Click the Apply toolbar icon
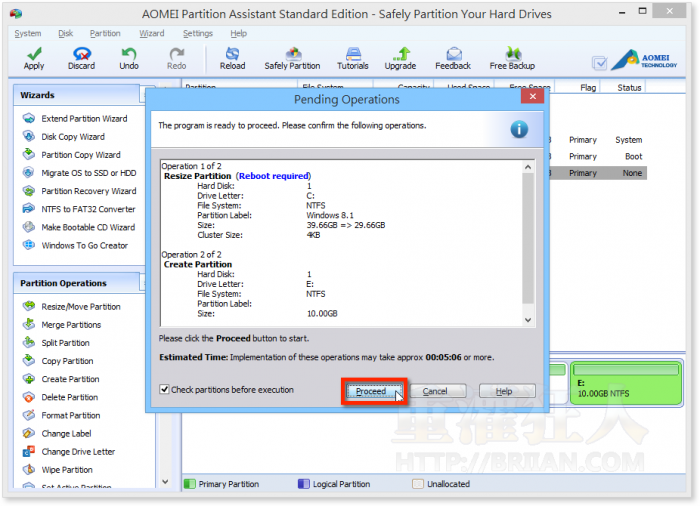This screenshot has width=700, height=506. point(34,58)
